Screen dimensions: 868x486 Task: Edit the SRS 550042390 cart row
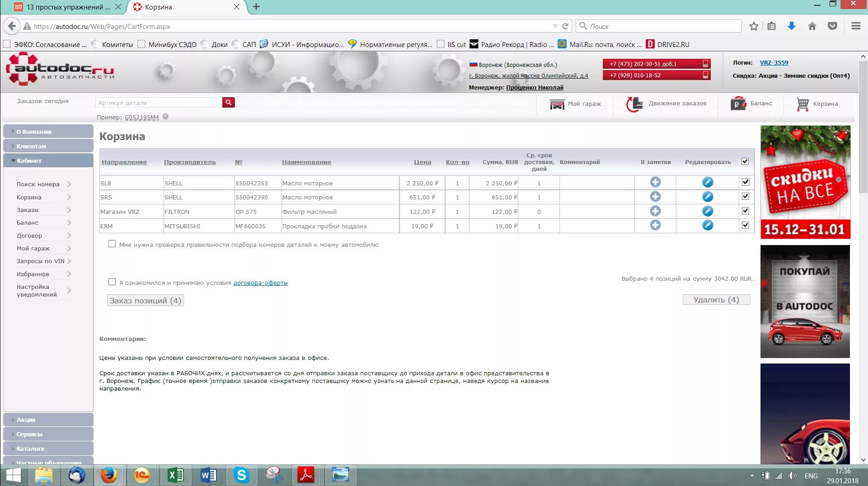[x=708, y=197]
